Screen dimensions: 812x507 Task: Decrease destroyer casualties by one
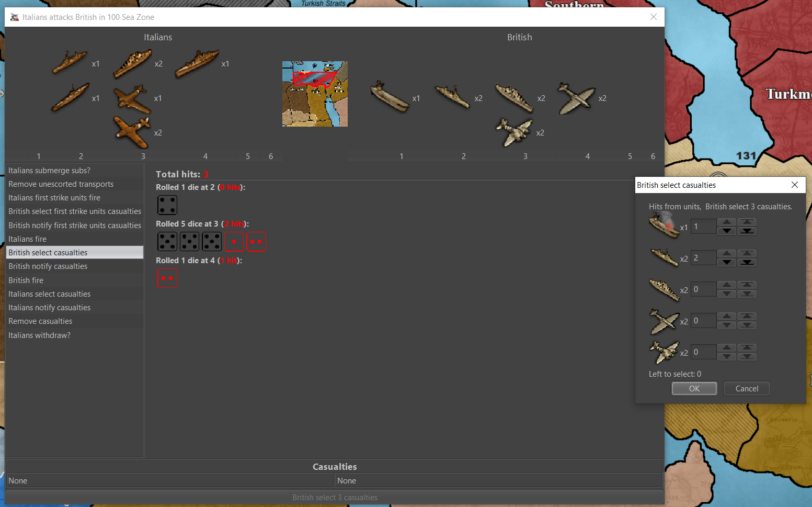[x=727, y=262]
